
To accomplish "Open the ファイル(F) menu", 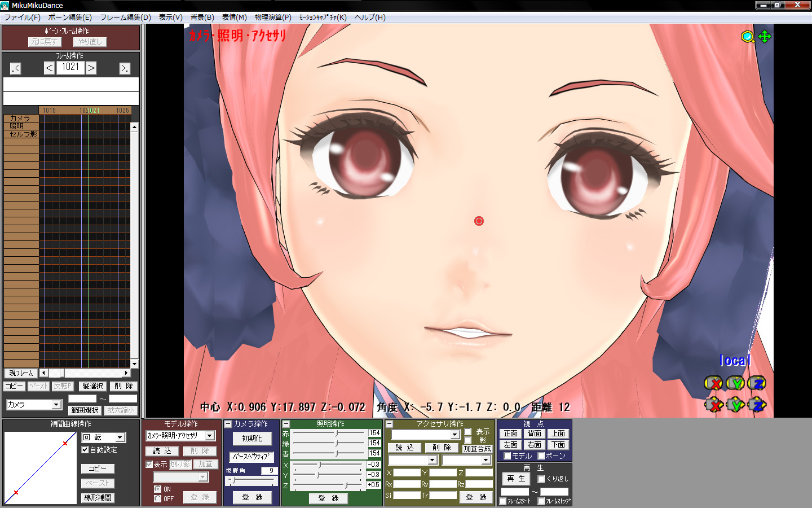I will pyautogui.click(x=22, y=17).
